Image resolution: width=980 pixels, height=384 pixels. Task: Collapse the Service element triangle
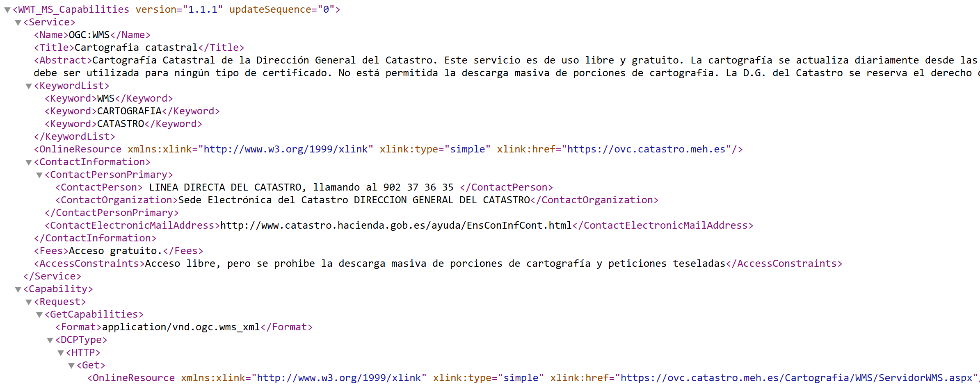point(18,23)
